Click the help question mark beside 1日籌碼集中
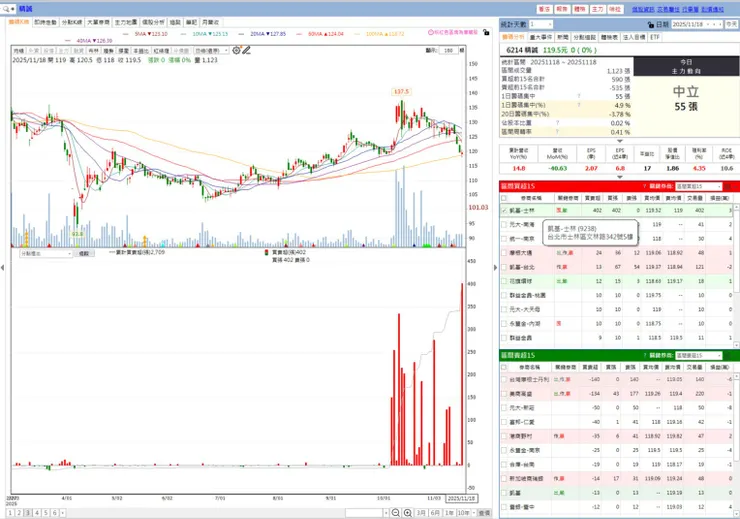Image resolution: width=740 pixels, height=519 pixels. click(x=579, y=96)
